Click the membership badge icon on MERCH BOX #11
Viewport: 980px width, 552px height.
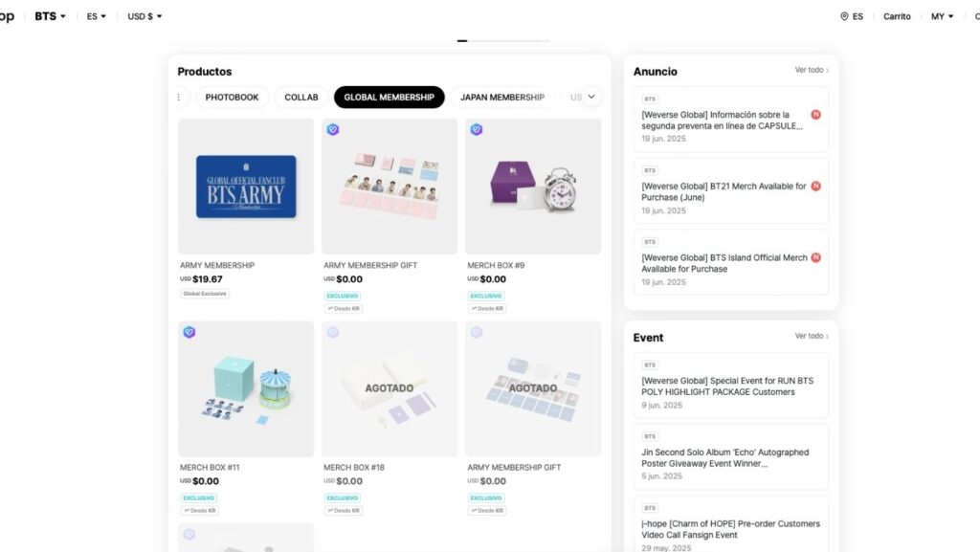189,332
